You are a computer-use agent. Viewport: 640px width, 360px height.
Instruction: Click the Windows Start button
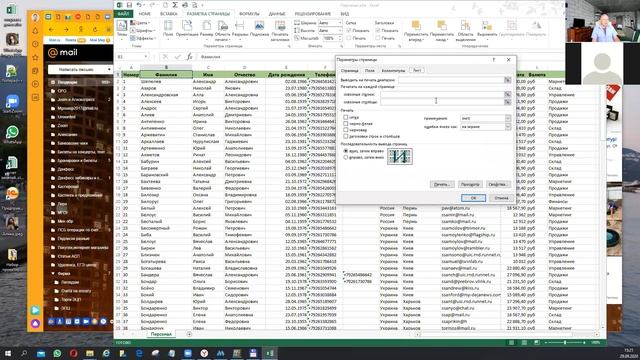8,353
